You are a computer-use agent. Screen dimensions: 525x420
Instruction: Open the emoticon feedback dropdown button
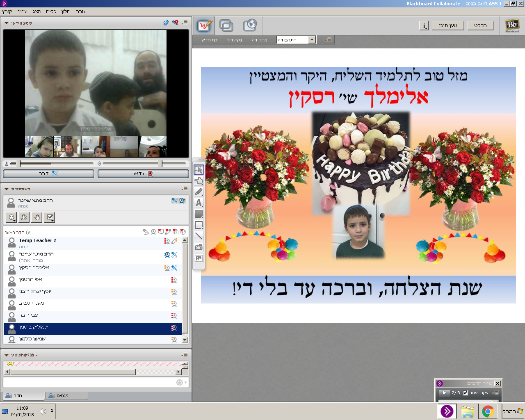click(11, 217)
